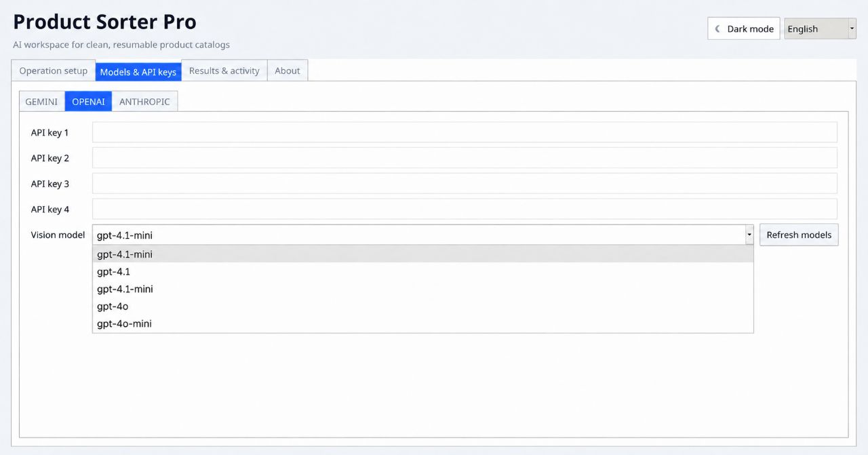Select the OPENAI provider tab
This screenshot has width=868, height=455.
click(x=88, y=101)
